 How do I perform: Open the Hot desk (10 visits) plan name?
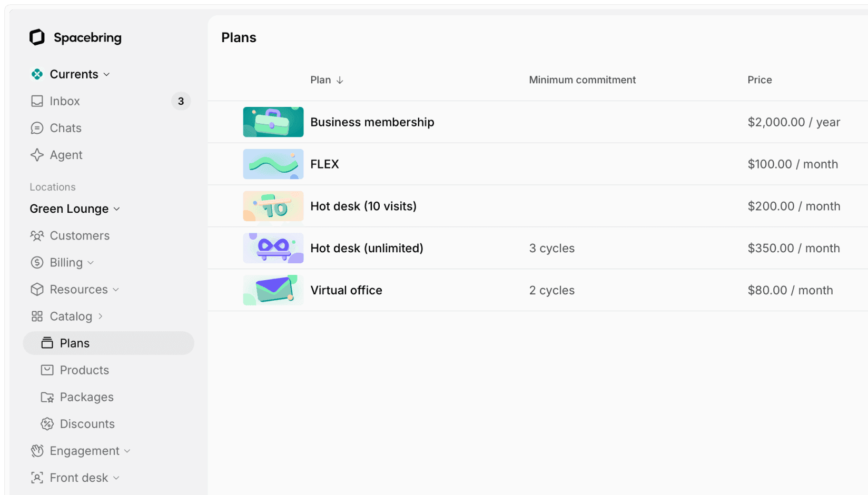point(363,206)
